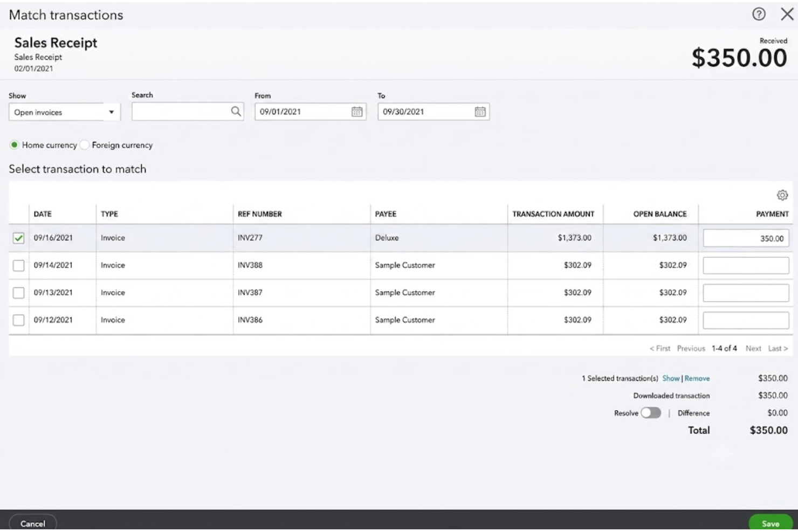Click the REF NUMBER column header
This screenshot has width=798, height=532.
pos(260,214)
